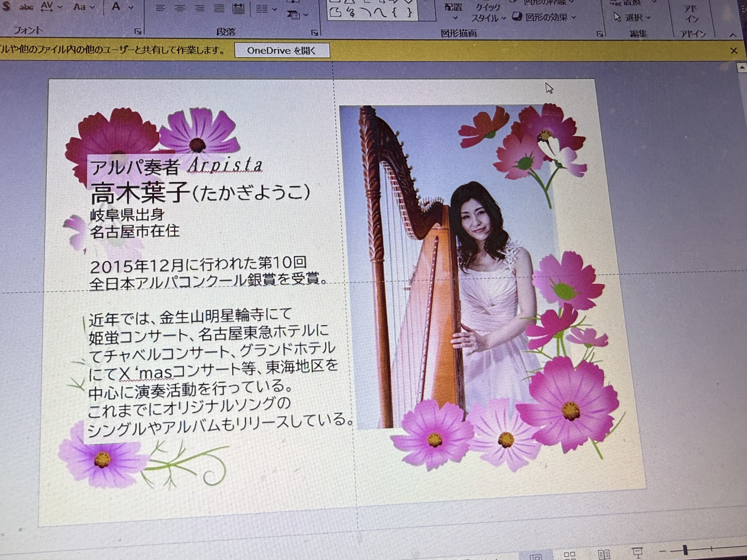Switch to Reading View in the status bar

click(x=604, y=554)
